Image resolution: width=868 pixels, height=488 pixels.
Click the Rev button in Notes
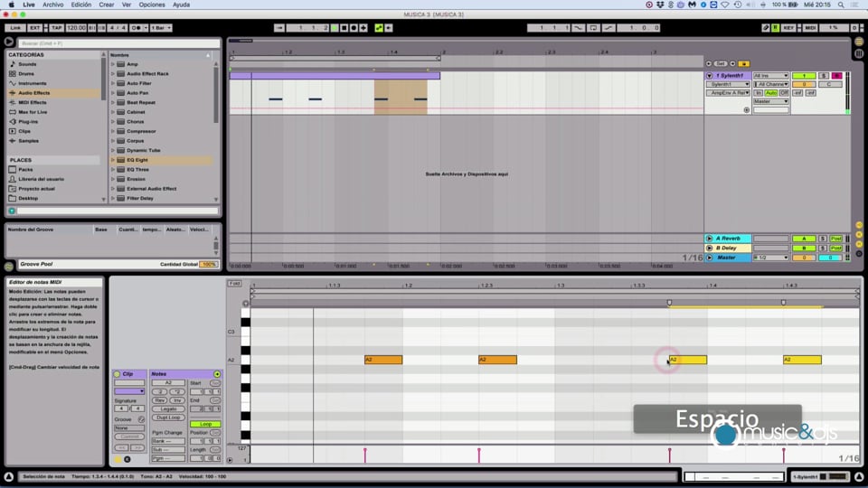click(160, 400)
